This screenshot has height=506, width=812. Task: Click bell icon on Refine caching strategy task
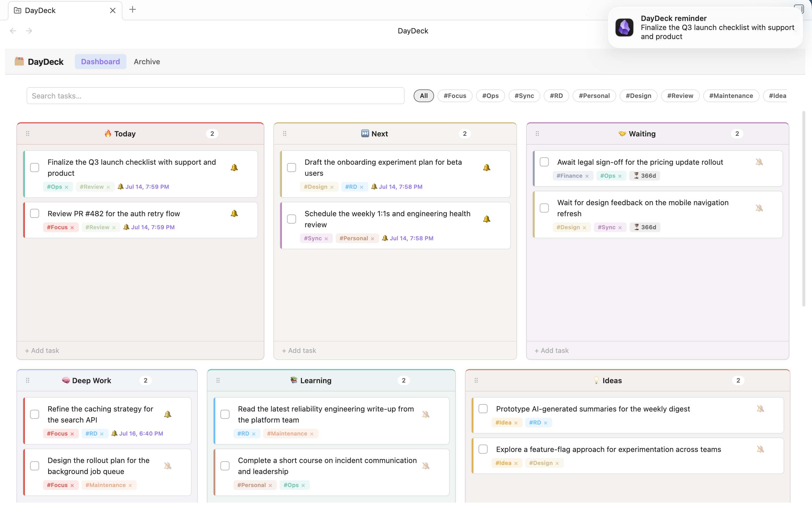pyautogui.click(x=168, y=414)
